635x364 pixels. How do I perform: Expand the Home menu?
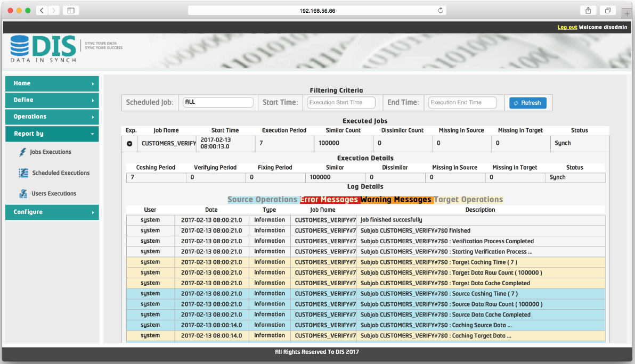pos(52,84)
